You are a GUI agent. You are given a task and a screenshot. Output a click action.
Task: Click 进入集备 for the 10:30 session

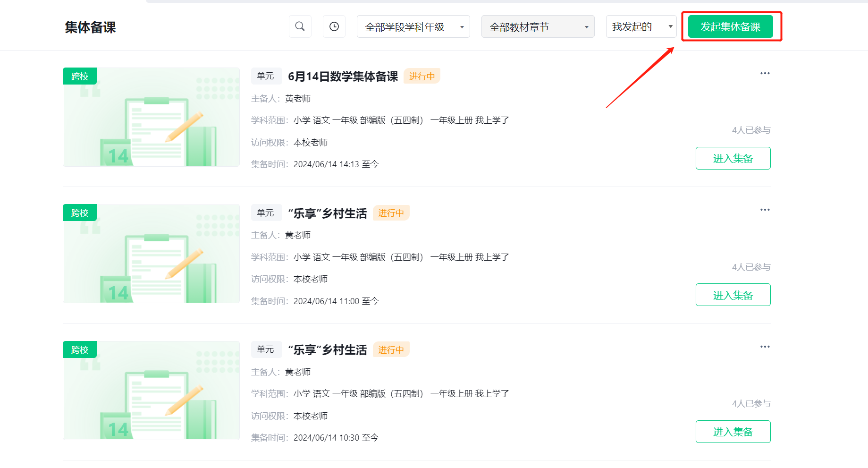[733, 432]
